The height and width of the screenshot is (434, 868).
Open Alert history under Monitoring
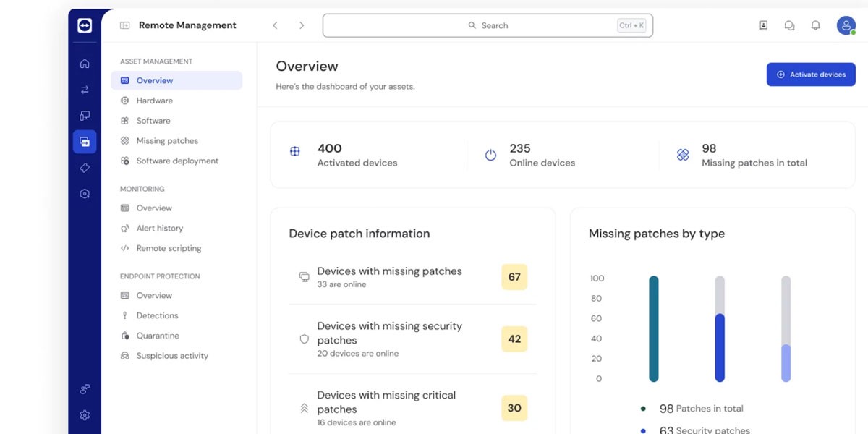click(159, 228)
